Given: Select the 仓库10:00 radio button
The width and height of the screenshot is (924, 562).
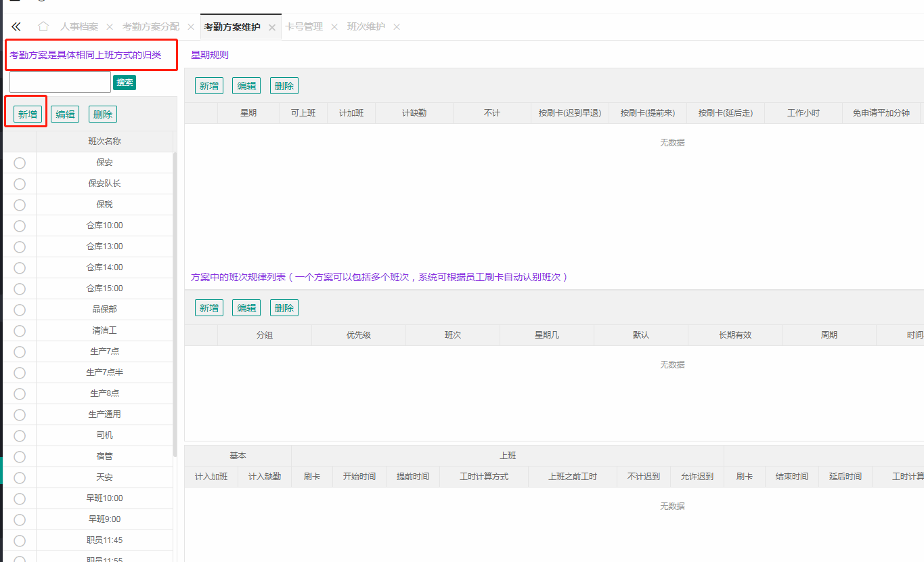Looking at the screenshot, I should (20, 225).
